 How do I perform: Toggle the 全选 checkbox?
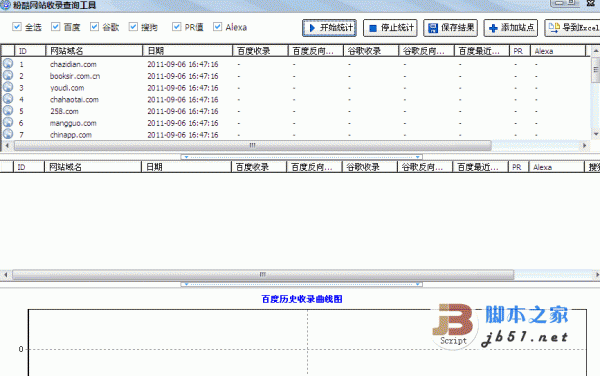tap(17, 27)
